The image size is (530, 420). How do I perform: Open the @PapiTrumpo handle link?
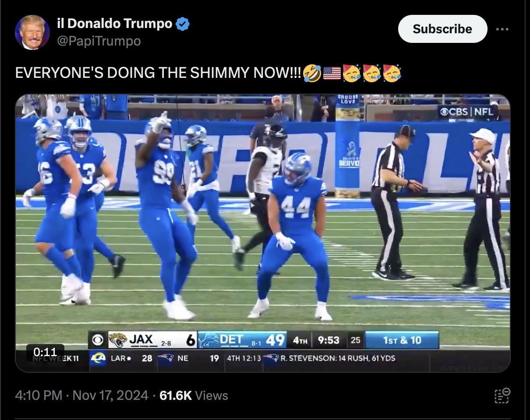pyautogui.click(x=99, y=41)
